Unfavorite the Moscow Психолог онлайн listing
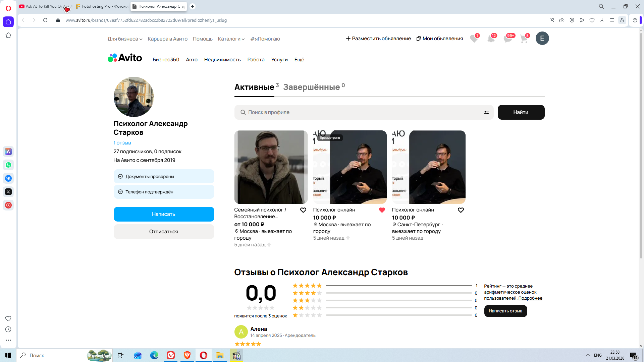The image size is (644, 362). coord(382,210)
